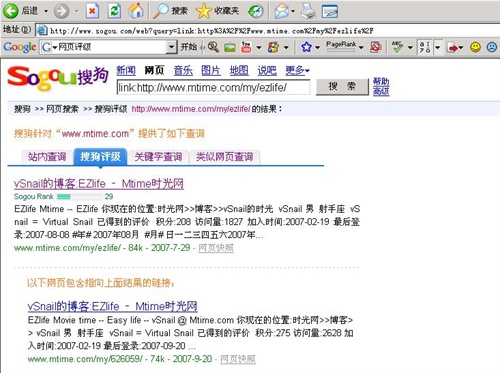Switch to 类似网页查询 tab
The height and width of the screenshot is (373, 500).
[224, 157]
